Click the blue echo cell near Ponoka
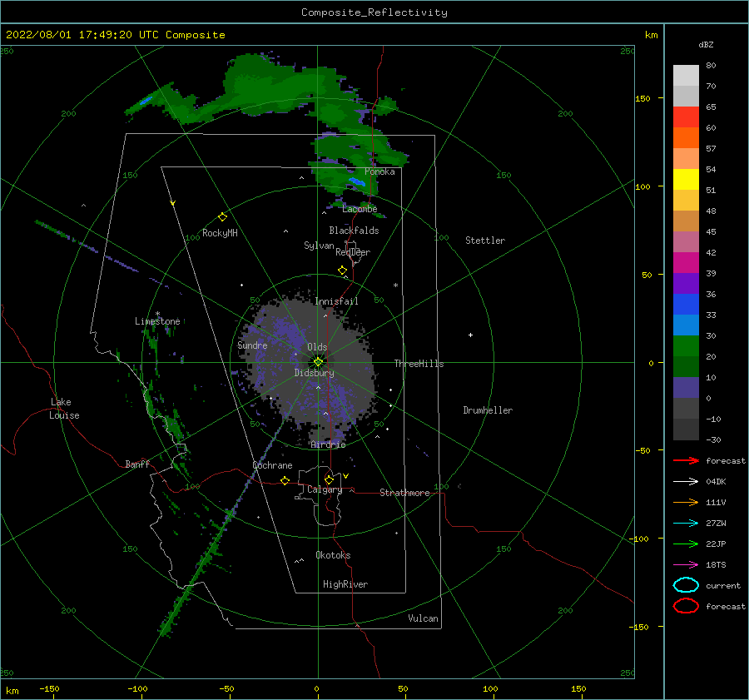 (x=356, y=181)
